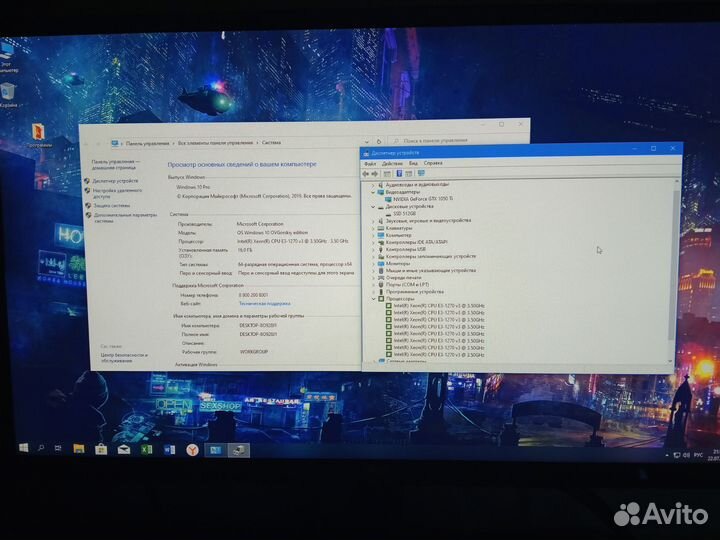Click the scan hardware monitor toolbar icon

(x=421, y=173)
